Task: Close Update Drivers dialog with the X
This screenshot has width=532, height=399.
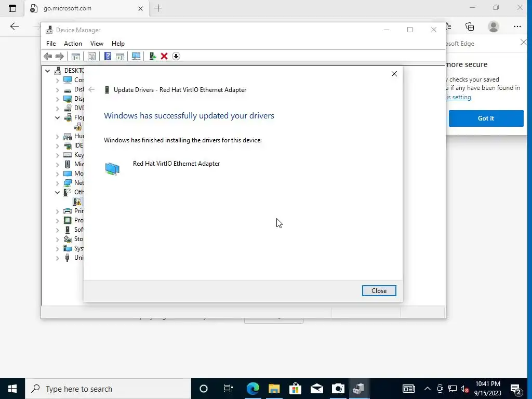Action: point(394,74)
